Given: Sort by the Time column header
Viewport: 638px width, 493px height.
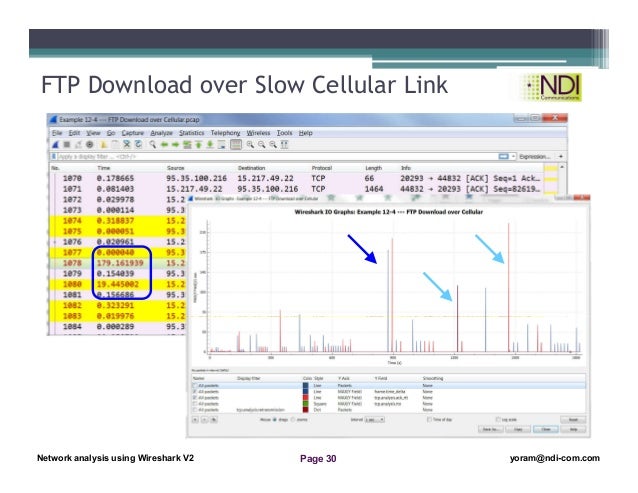Looking at the screenshot, I should point(103,168).
